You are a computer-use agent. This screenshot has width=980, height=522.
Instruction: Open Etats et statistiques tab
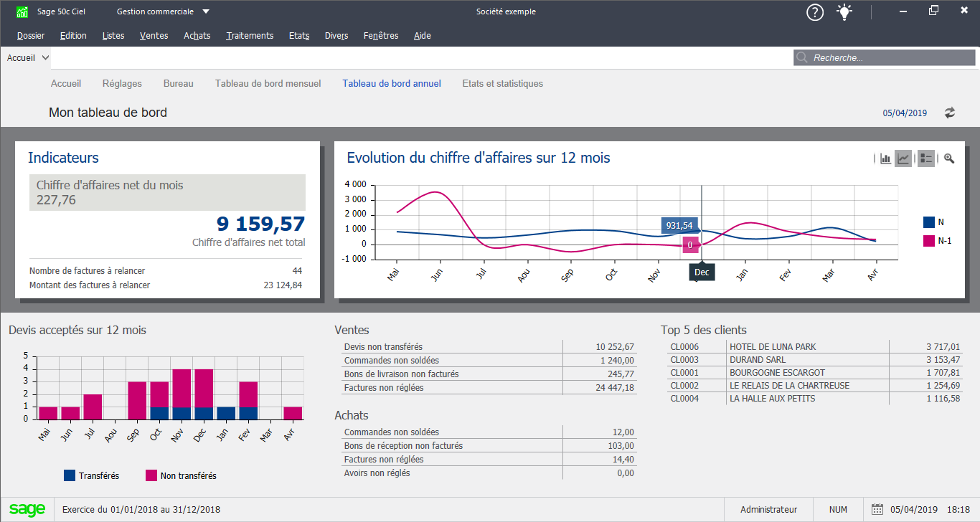click(x=503, y=84)
